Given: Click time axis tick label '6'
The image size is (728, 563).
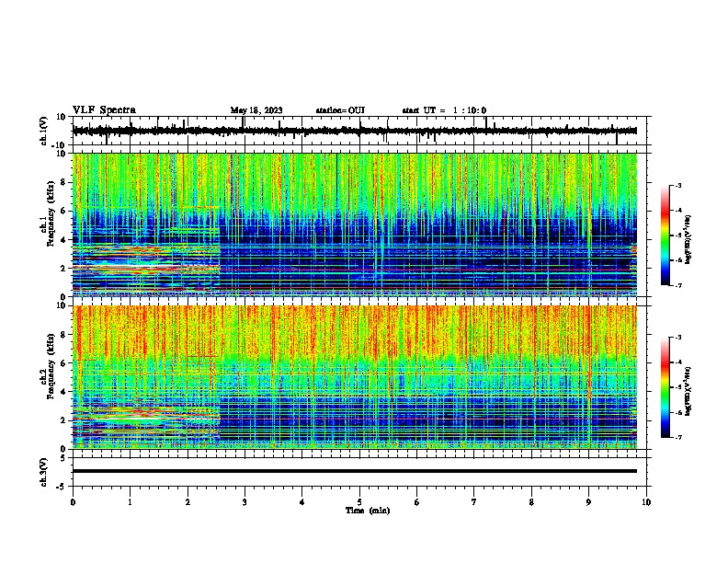Looking at the screenshot, I should click(417, 502).
